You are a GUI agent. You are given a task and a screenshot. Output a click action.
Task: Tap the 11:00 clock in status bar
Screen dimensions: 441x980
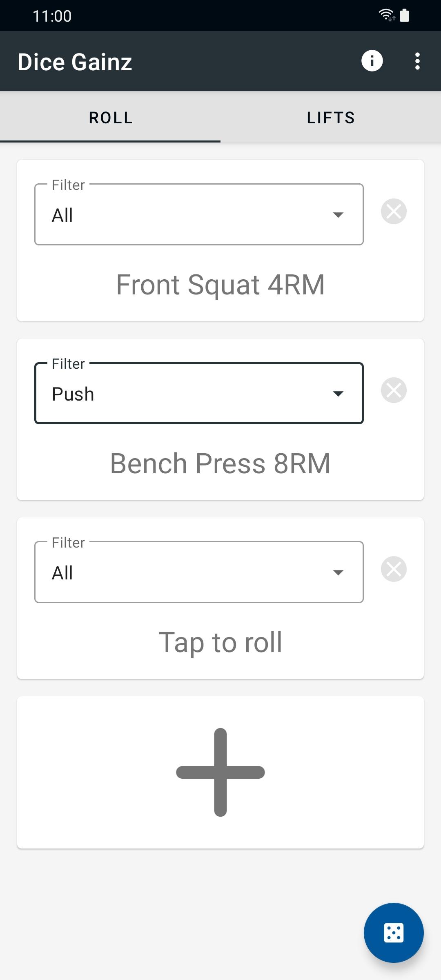coord(52,16)
